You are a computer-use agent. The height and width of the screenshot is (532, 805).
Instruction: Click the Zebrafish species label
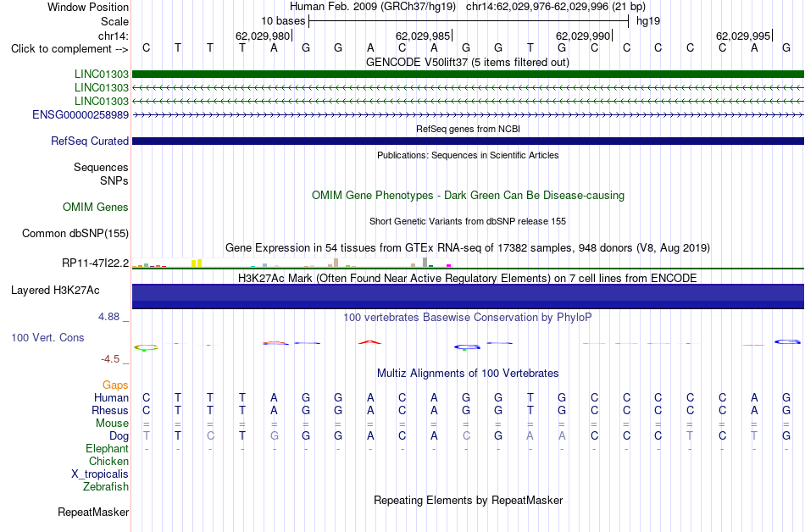pos(106,486)
